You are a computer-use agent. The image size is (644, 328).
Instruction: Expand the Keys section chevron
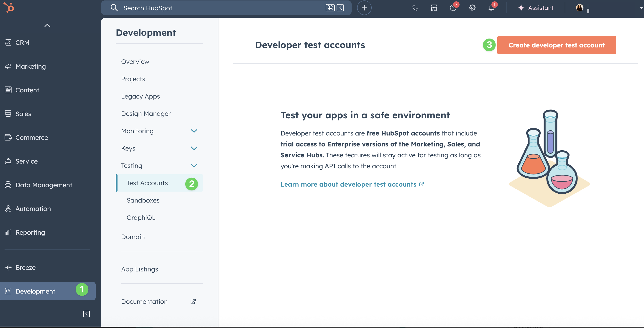coord(194,148)
